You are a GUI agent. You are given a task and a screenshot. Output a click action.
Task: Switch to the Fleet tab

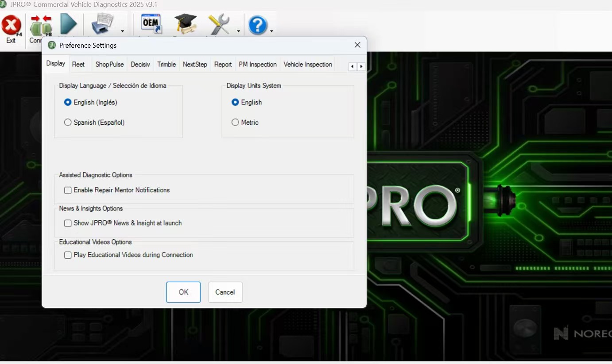[x=78, y=65]
